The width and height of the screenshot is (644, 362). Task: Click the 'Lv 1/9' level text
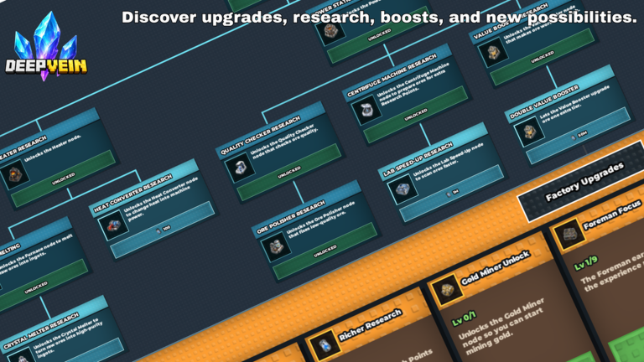[x=585, y=263]
